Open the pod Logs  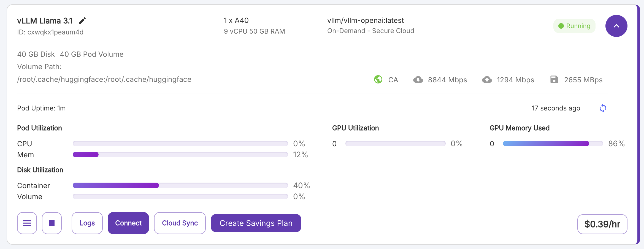(x=87, y=223)
